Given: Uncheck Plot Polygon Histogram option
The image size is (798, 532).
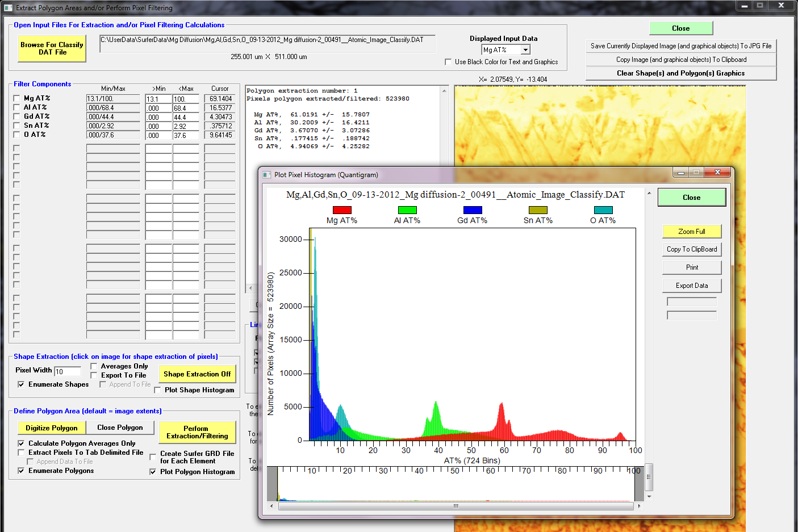Looking at the screenshot, I should pyautogui.click(x=153, y=472).
